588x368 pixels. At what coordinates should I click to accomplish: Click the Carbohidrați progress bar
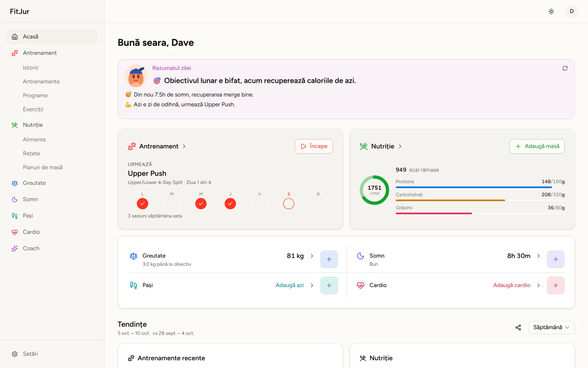click(480, 200)
